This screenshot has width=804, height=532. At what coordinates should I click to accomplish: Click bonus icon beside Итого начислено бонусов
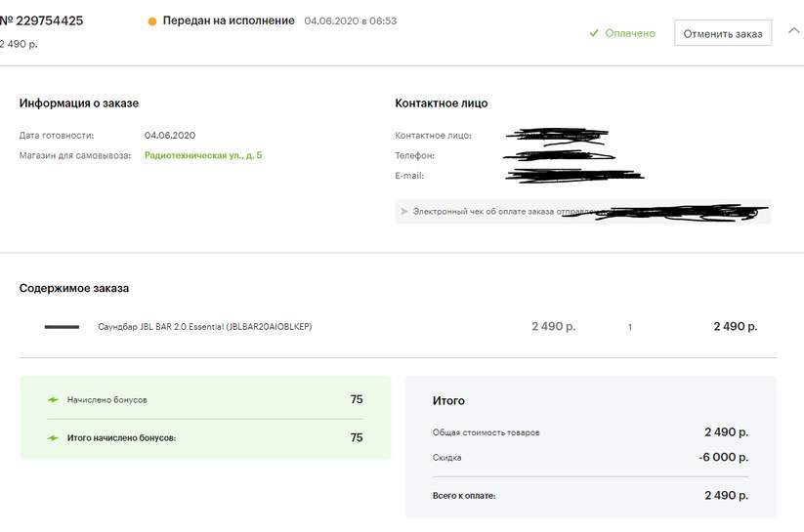pyautogui.click(x=53, y=438)
